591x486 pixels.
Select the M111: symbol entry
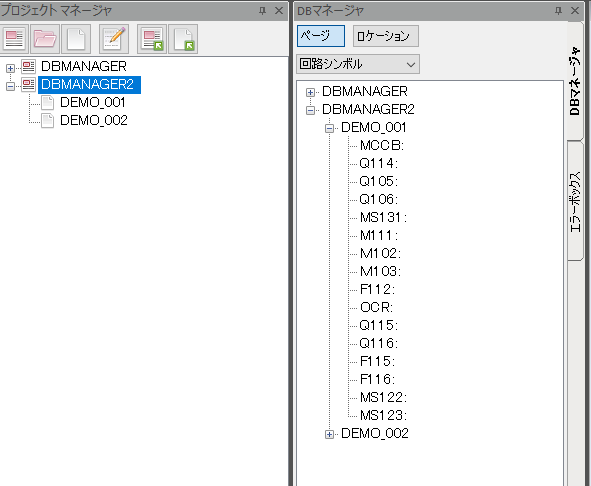pos(379,236)
